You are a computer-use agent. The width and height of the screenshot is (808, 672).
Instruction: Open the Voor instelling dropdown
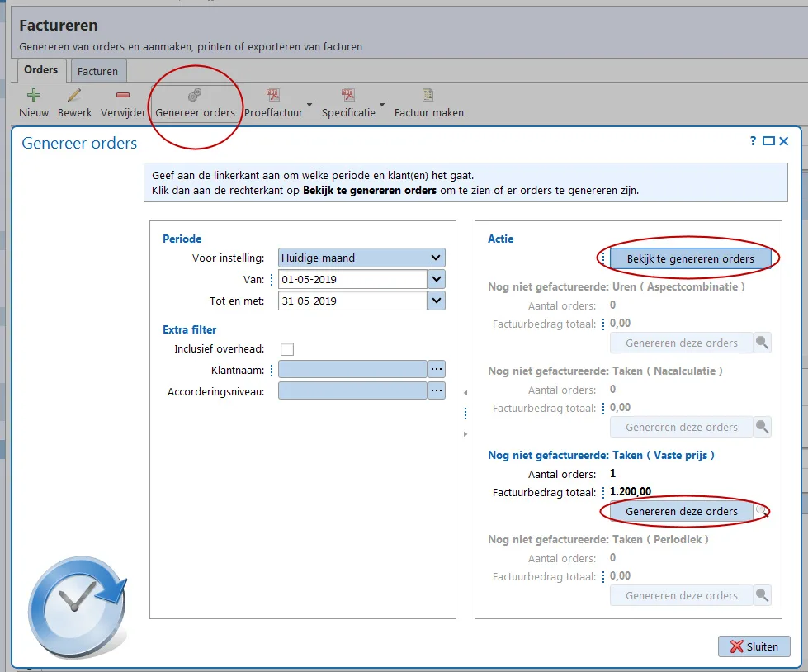(436, 258)
